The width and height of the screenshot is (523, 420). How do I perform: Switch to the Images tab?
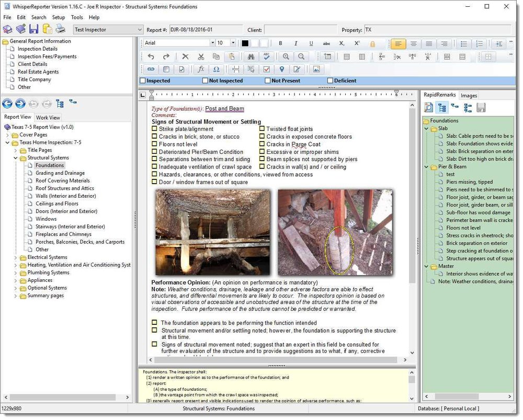[469, 96]
